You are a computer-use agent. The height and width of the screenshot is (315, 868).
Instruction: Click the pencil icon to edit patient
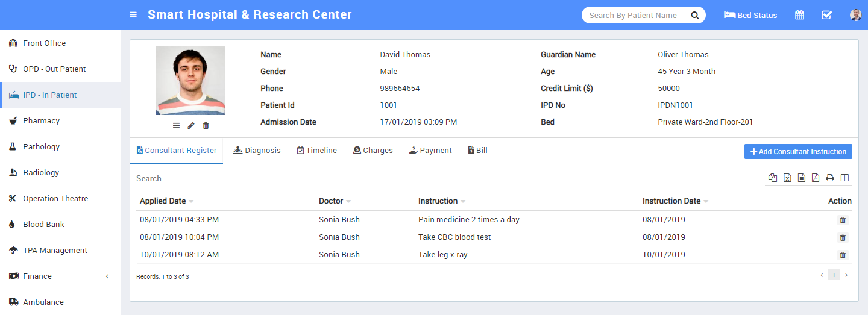[x=191, y=125]
